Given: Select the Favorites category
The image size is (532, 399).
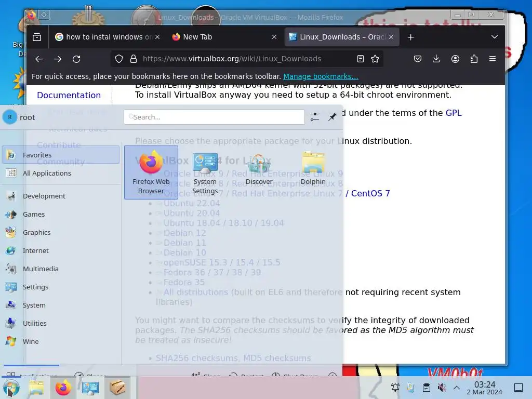Looking at the screenshot, I should (x=61, y=155).
